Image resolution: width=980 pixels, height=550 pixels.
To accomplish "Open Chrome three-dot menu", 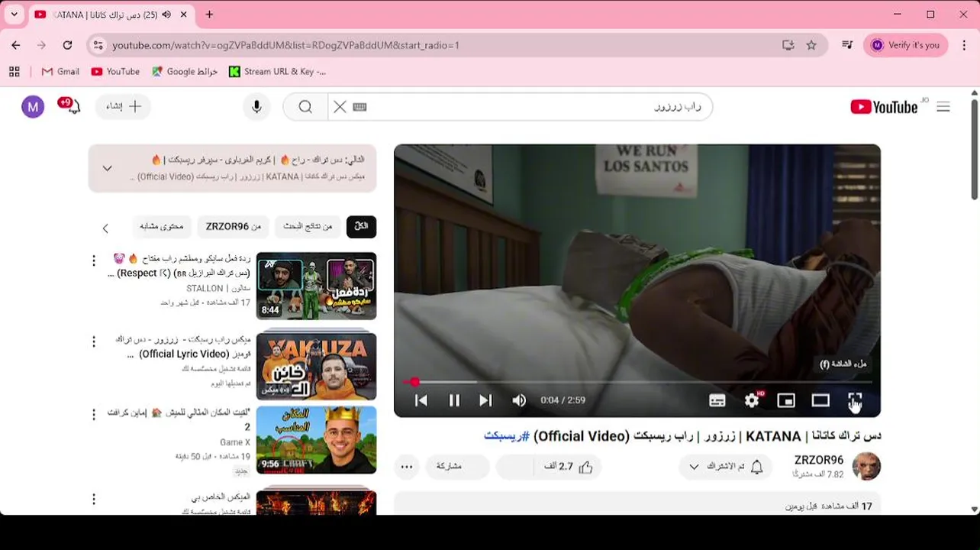I will point(965,45).
